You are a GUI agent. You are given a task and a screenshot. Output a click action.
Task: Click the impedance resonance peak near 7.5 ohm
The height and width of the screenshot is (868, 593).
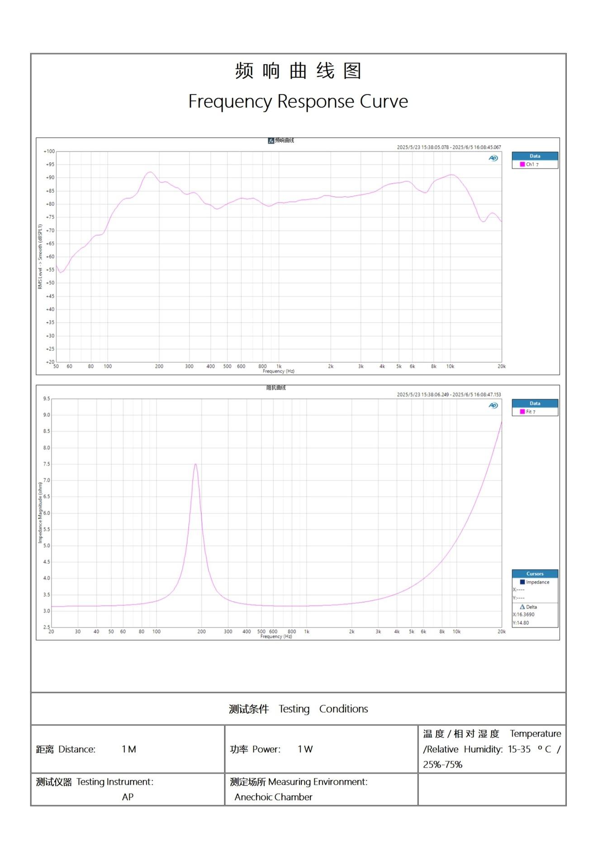pos(195,464)
